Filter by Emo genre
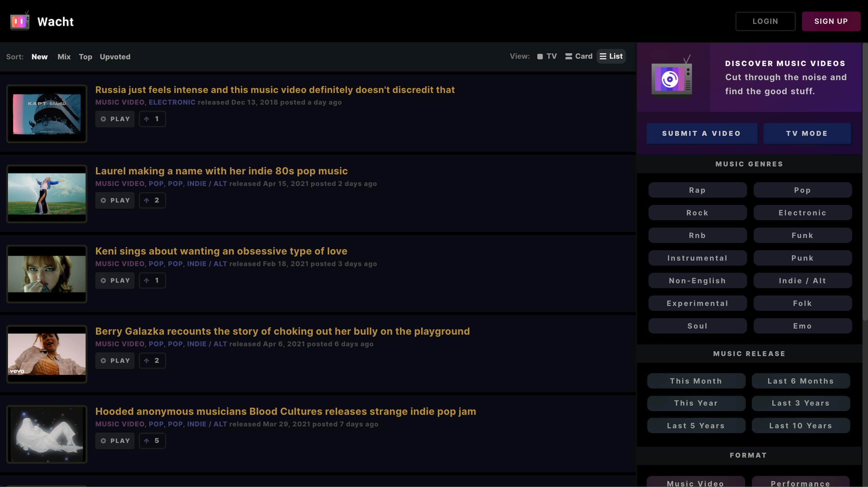This screenshot has height=487, width=868. [803, 326]
